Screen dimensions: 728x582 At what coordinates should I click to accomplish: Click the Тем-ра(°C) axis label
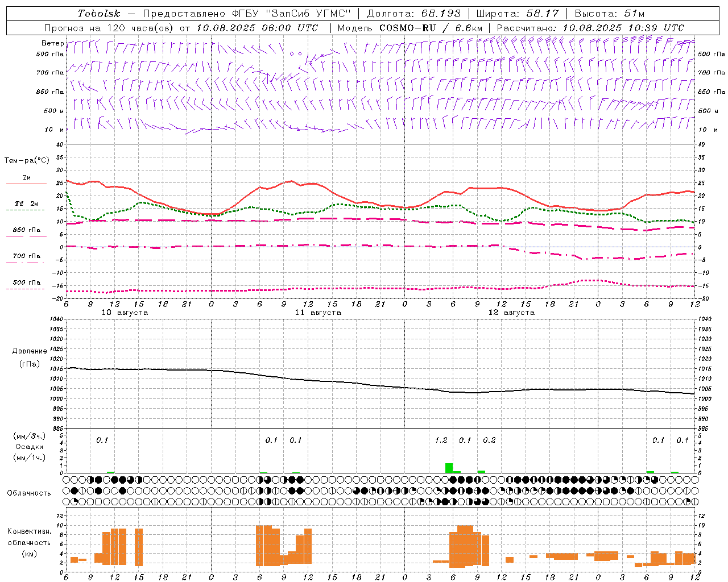click(x=27, y=161)
